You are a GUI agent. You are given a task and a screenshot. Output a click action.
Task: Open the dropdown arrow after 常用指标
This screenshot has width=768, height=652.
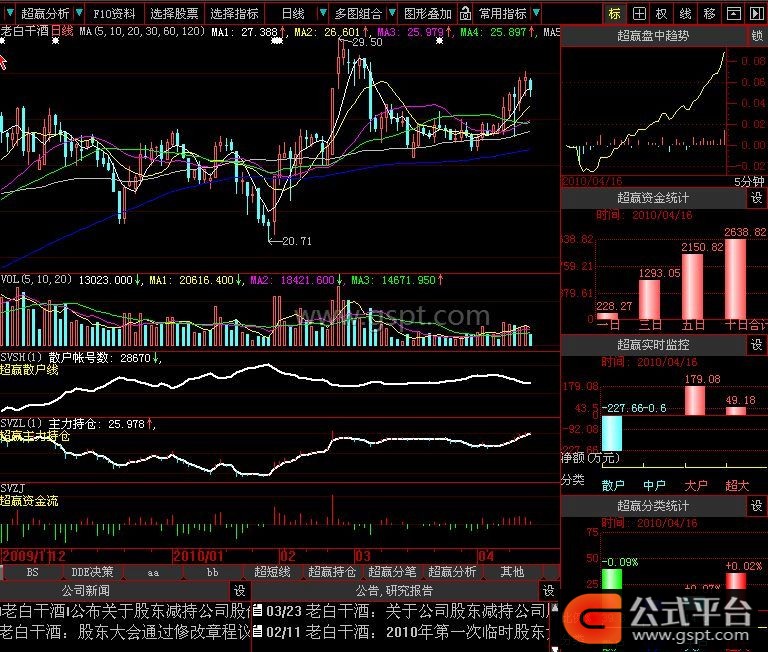tap(536, 13)
